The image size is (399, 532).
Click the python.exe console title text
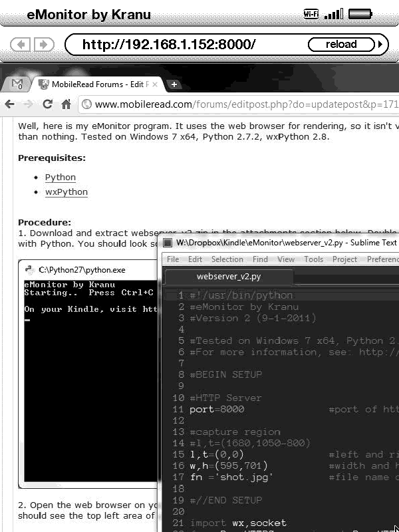pyautogui.click(x=82, y=270)
